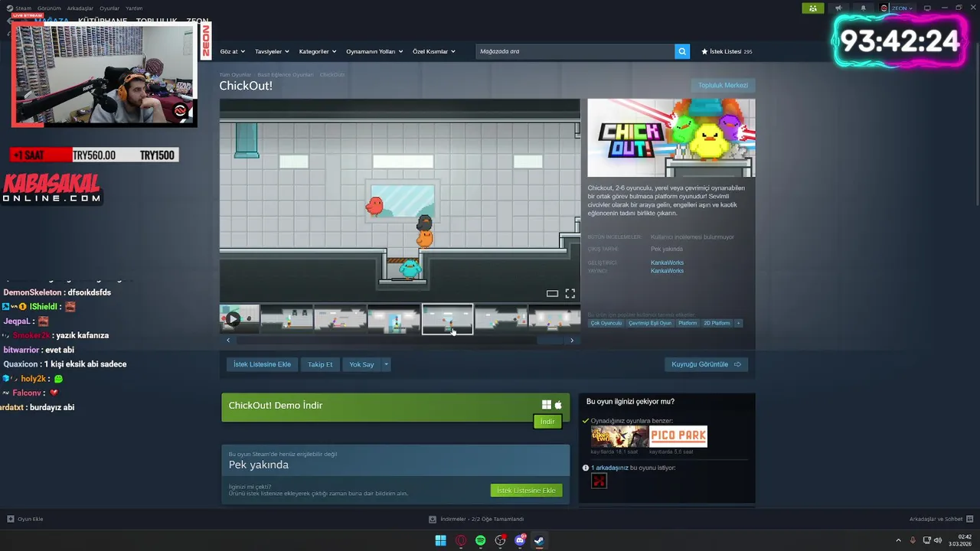Viewport: 980px width, 551px height.
Task: Click the downloads icon in bottom bar
Action: (x=433, y=519)
